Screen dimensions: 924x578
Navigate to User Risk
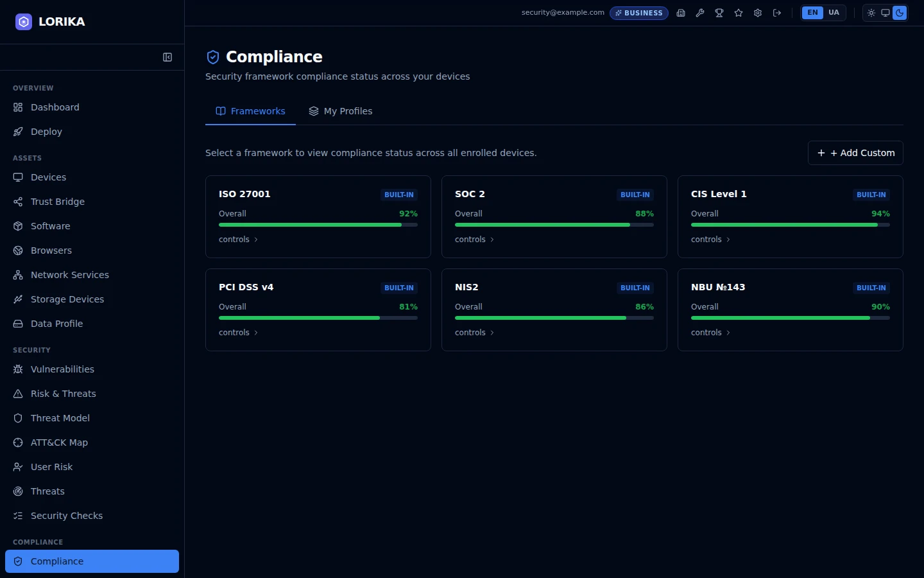pyautogui.click(x=92, y=467)
